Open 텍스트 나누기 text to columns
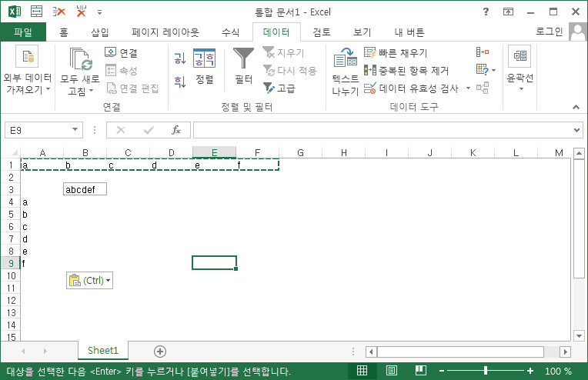Screen dimensions: 588x380 coord(346,72)
